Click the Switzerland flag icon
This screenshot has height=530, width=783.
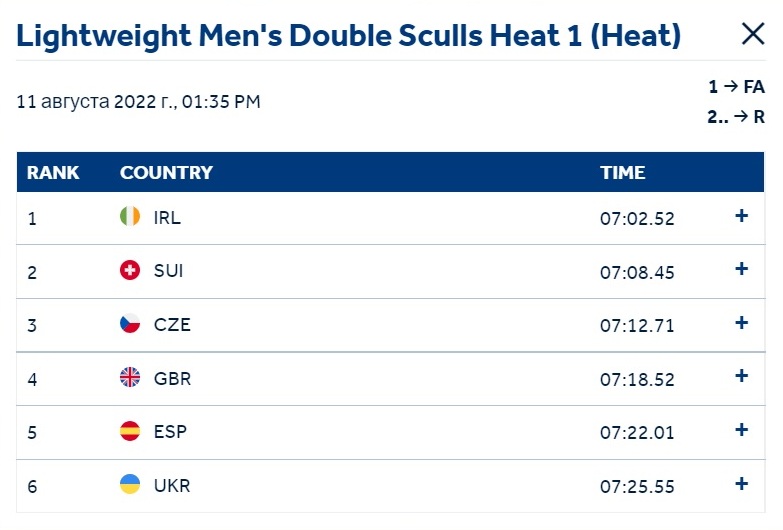[130, 270]
